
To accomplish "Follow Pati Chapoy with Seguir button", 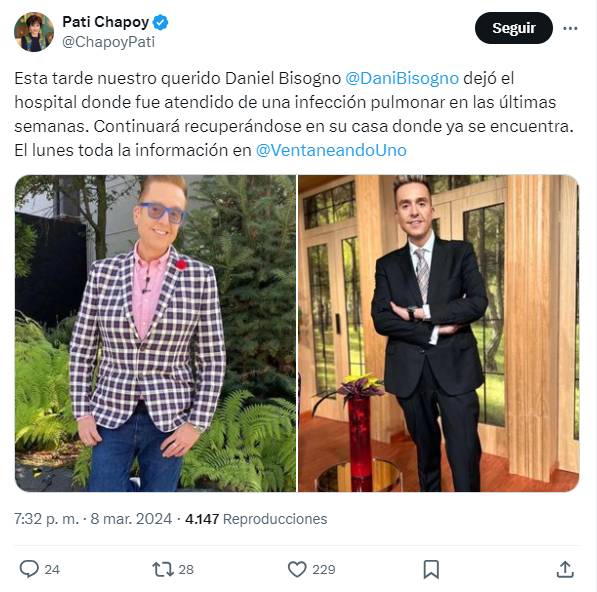I will point(514,28).
